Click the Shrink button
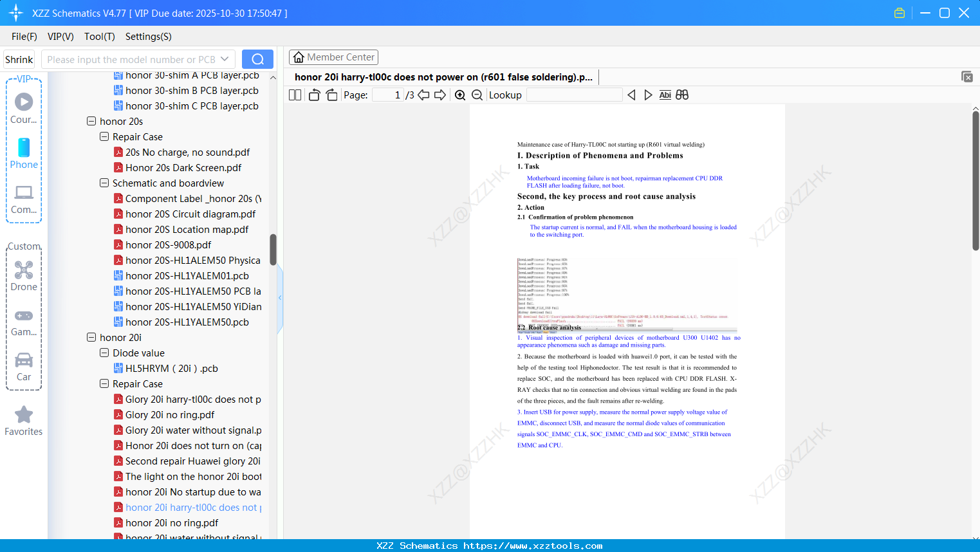This screenshot has height=552, width=980. [19, 59]
